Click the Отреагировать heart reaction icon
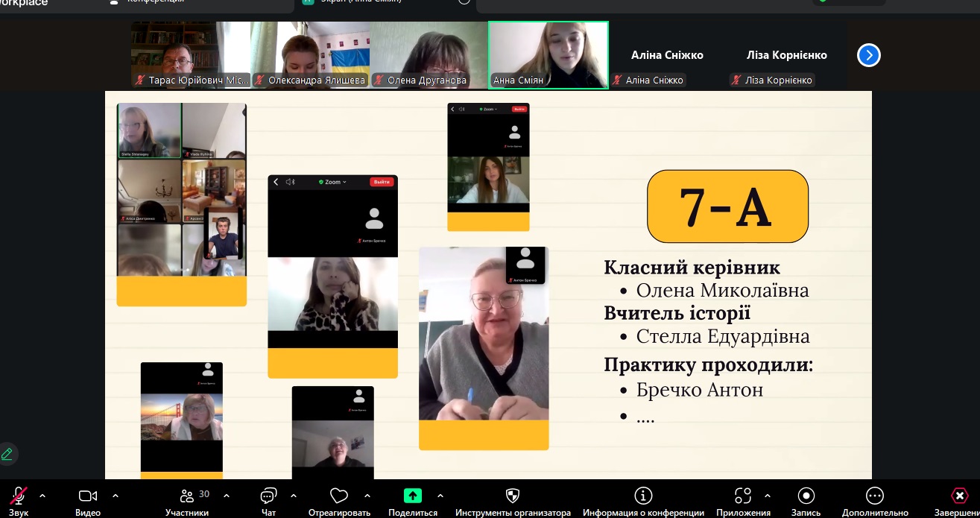Viewport: 980px width, 518px height. point(339,497)
